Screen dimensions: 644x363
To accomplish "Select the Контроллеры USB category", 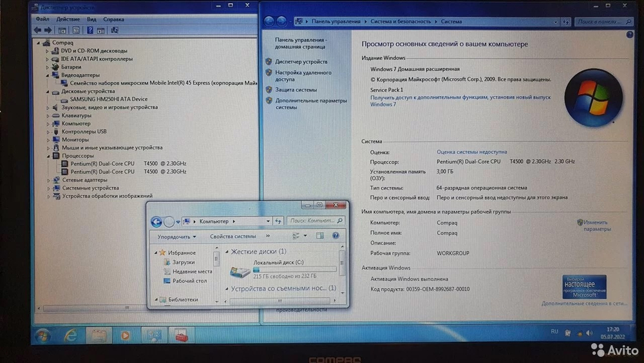I will coord(84,132).
